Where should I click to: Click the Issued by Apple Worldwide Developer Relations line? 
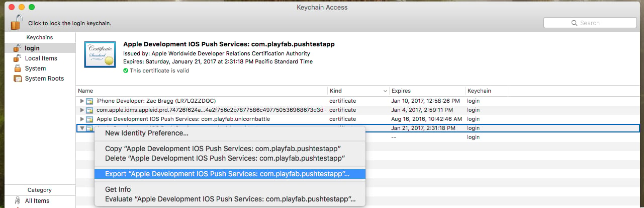coord(217,53)
